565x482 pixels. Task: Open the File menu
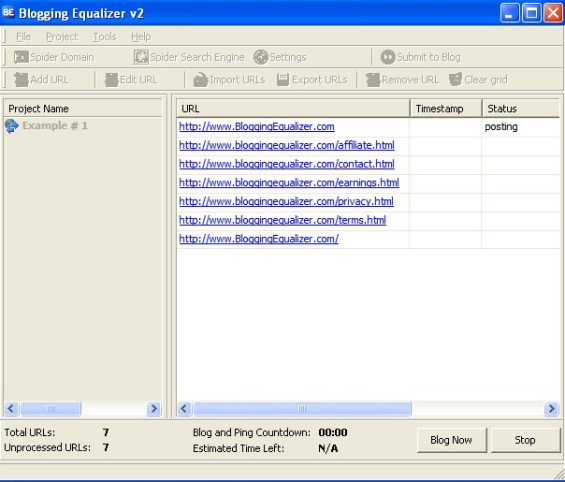(23, 37)
